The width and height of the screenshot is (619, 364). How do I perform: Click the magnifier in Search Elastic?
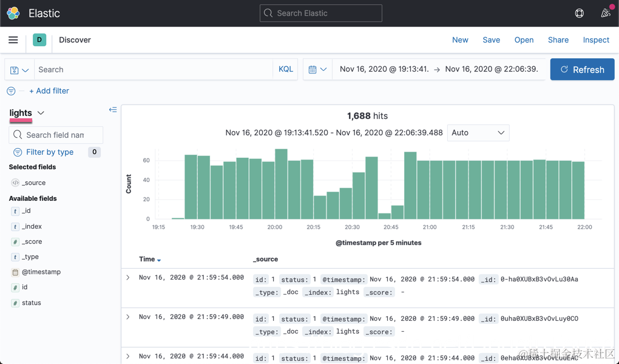pyautogui.click(x=268, y=13)
